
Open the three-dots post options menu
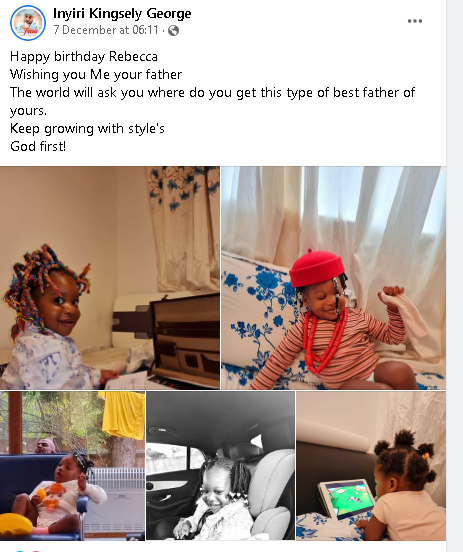click(414, 21)
